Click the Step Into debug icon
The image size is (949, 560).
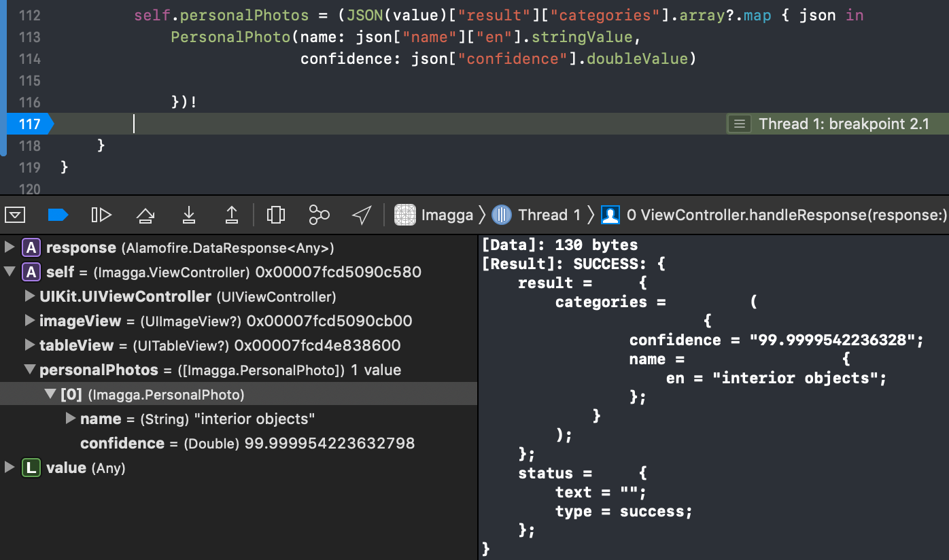(x=189, y=215)
